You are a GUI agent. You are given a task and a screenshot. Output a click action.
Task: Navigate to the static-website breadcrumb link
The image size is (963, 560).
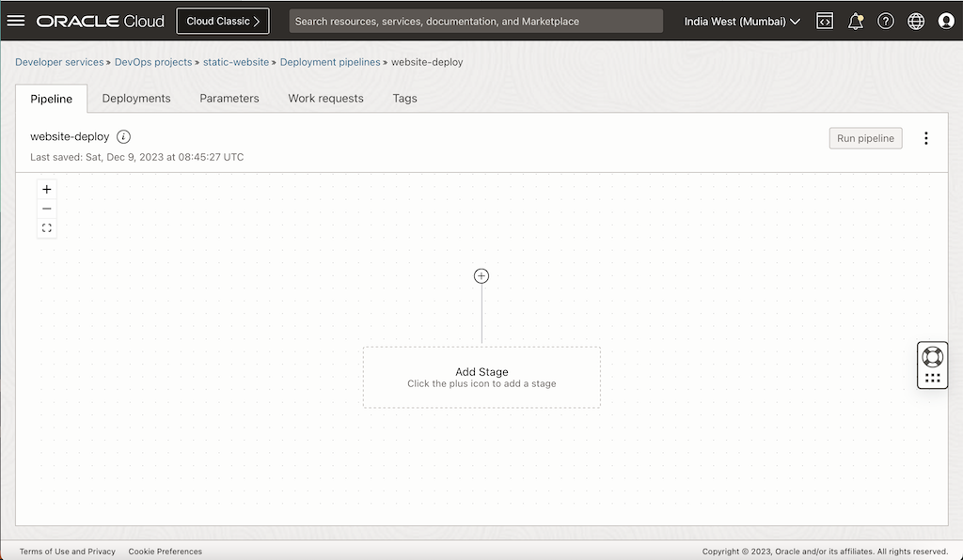coord(235,62)
